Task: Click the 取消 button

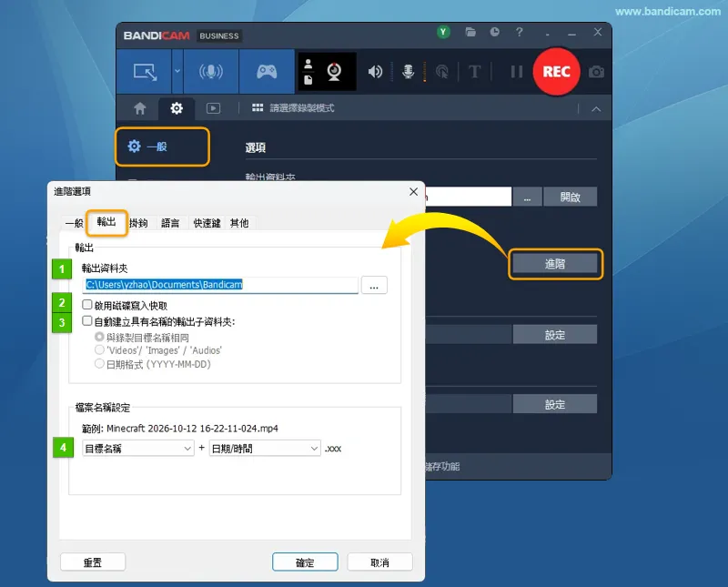Action: click(x=379, y=562)
